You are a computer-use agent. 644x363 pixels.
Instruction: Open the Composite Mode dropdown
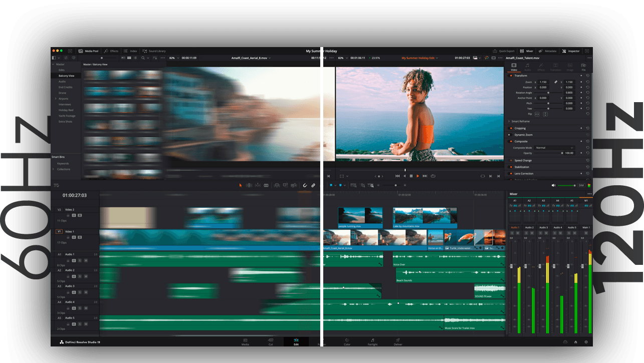(554, 148)
